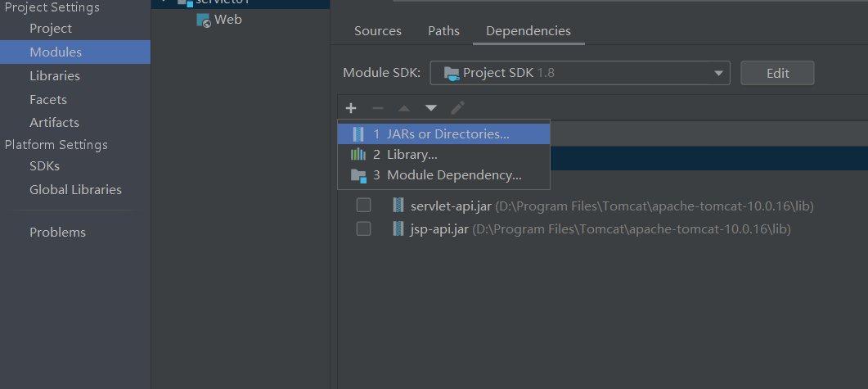Open Artifacts in the settings sidebar
The height and width of the screenshot is (389, 868).
coord(54,123)
